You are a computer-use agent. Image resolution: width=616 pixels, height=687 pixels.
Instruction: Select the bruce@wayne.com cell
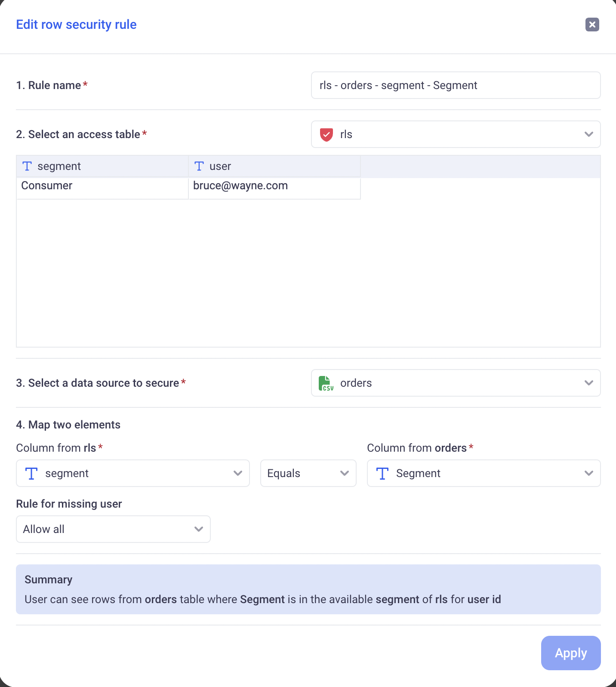click(x=274, y=186)
